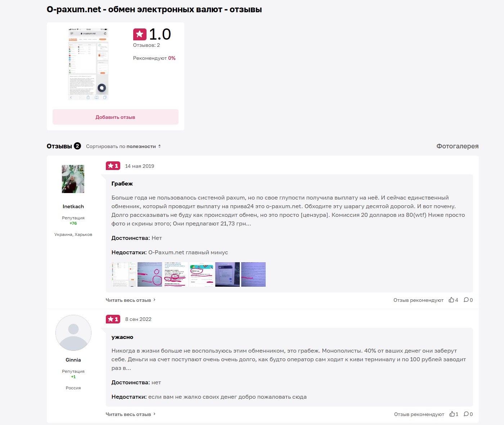504x425 pixels.
Task: Open Inetkach's avatar photo
Action: [73, 179]
